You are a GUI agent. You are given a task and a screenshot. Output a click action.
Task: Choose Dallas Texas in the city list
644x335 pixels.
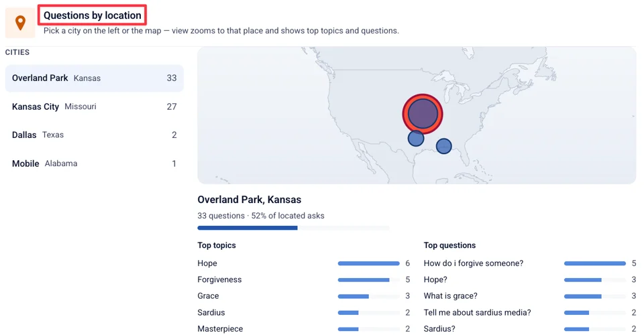click(x=94, y=135)
